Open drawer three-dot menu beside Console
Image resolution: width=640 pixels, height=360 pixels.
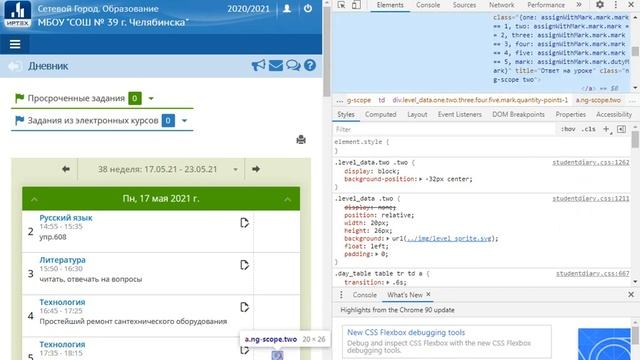coord(341,295)
